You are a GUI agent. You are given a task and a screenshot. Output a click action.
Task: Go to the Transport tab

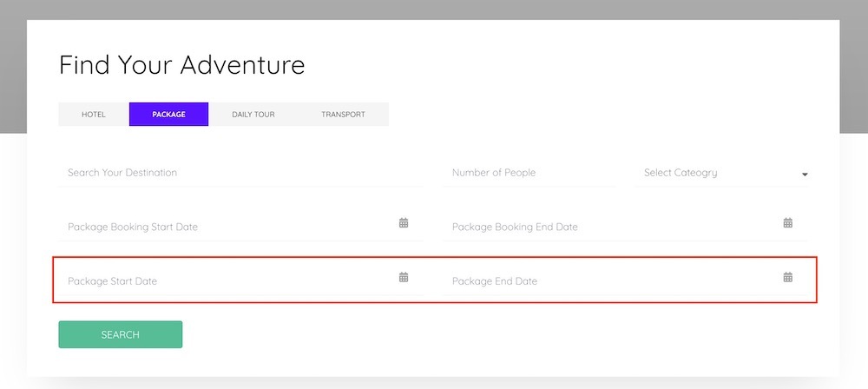pos(343,115)
